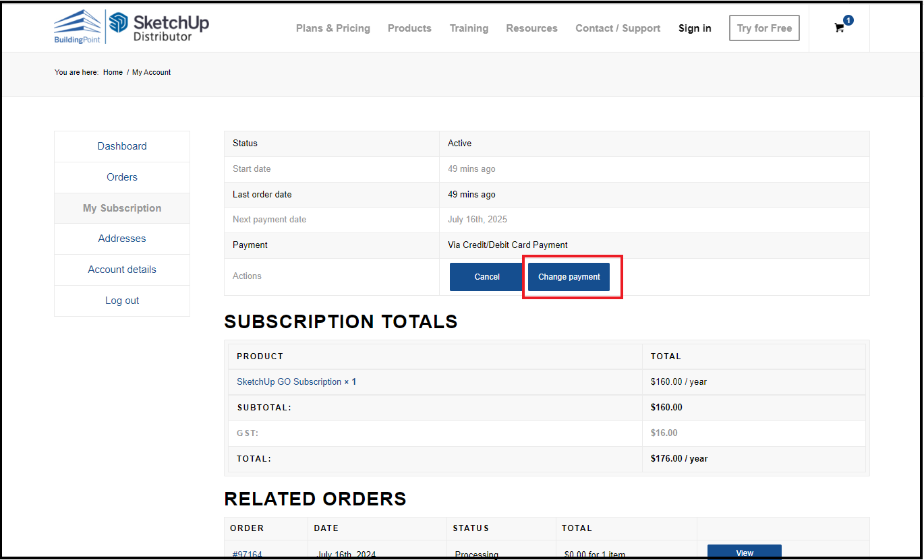Click Sign in link
924x560 pixels.
pos(695,28)
